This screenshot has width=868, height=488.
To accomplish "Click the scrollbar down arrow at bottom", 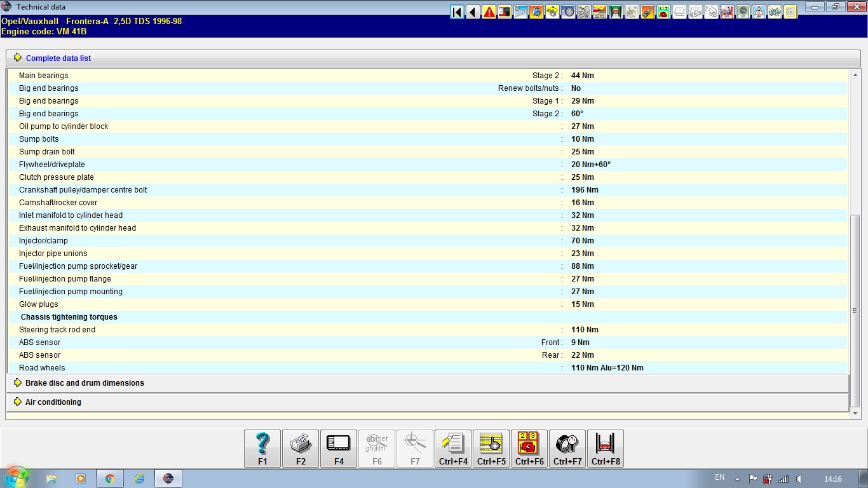I will [x=855, y=413].
